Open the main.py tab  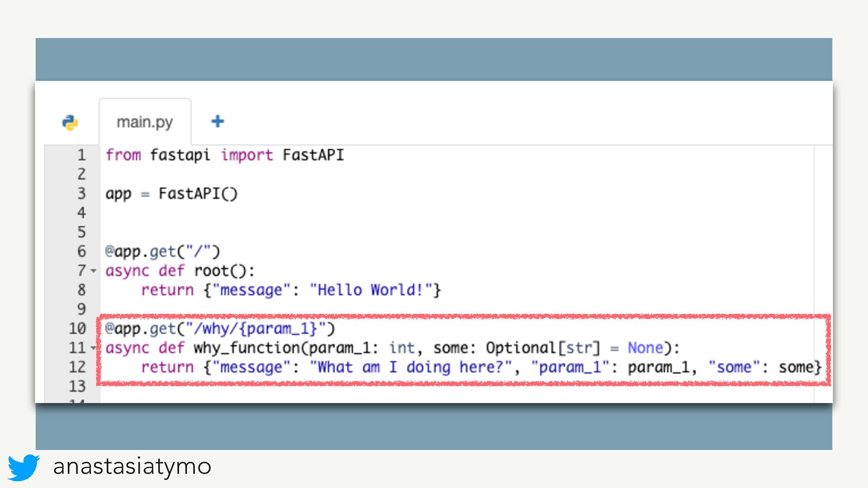click(x=145, y=122)
